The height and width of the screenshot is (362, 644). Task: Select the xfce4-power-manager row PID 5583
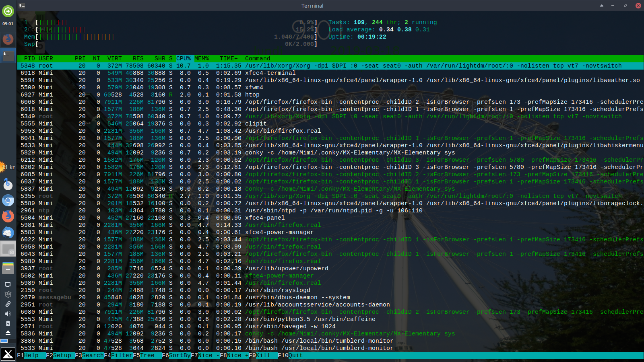(330, 232)
